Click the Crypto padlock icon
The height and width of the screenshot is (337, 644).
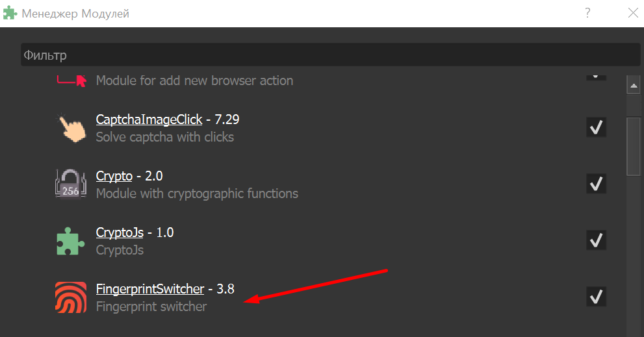tap(71, 184)
